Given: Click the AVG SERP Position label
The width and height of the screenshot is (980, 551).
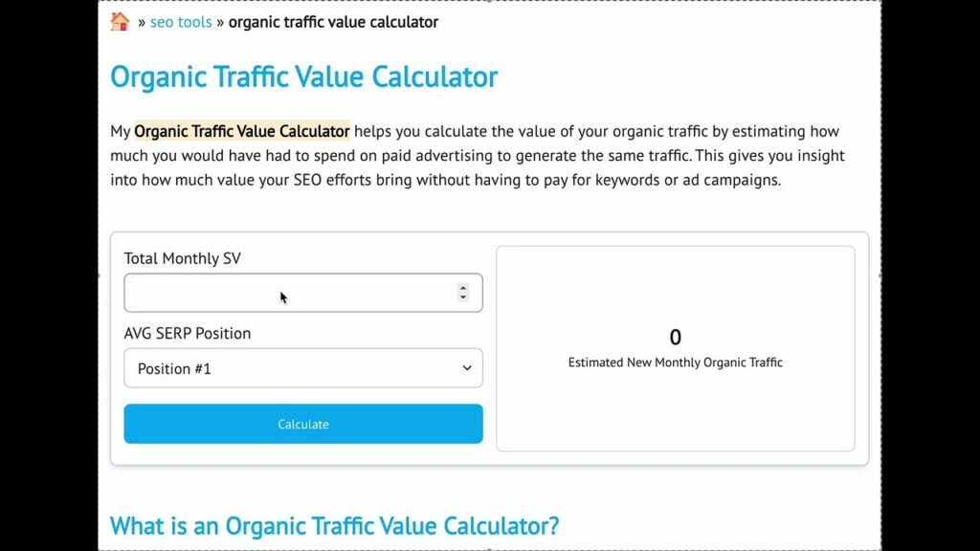Looking at the screenshot, I should pos(187,333).
